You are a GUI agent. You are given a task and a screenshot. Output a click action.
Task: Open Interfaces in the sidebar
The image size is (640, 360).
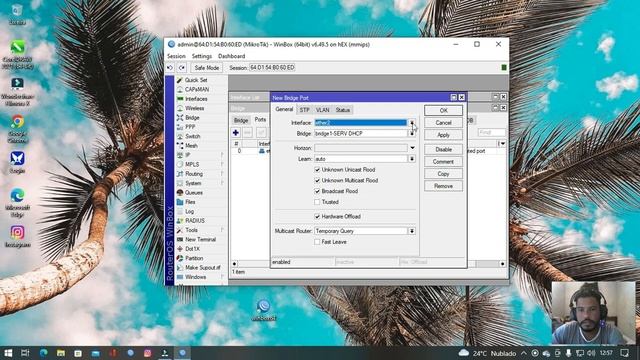[196, 99]
